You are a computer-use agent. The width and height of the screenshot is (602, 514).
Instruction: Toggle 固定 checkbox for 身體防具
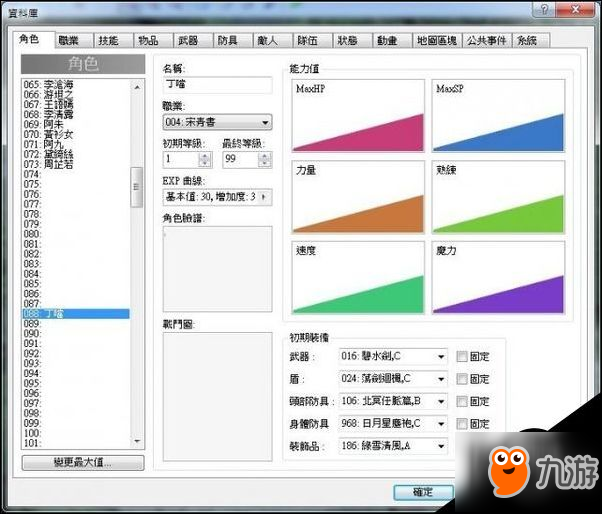(x=462, y=424)
